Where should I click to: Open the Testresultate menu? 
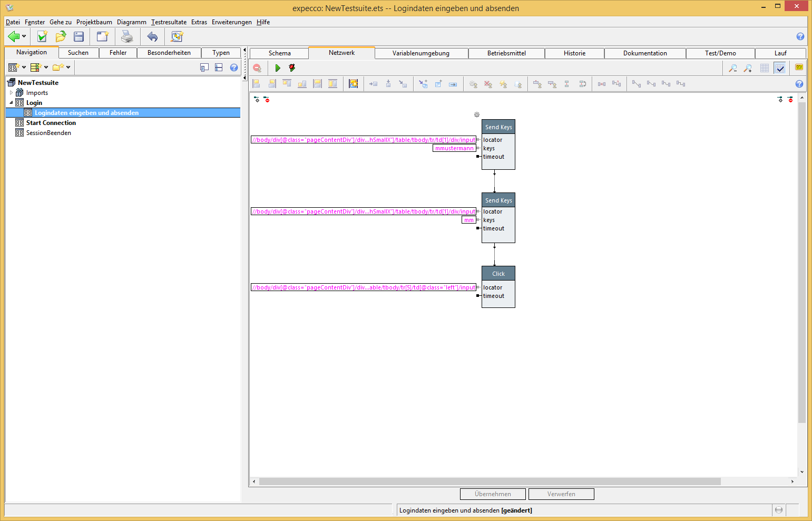pos(169,22)
